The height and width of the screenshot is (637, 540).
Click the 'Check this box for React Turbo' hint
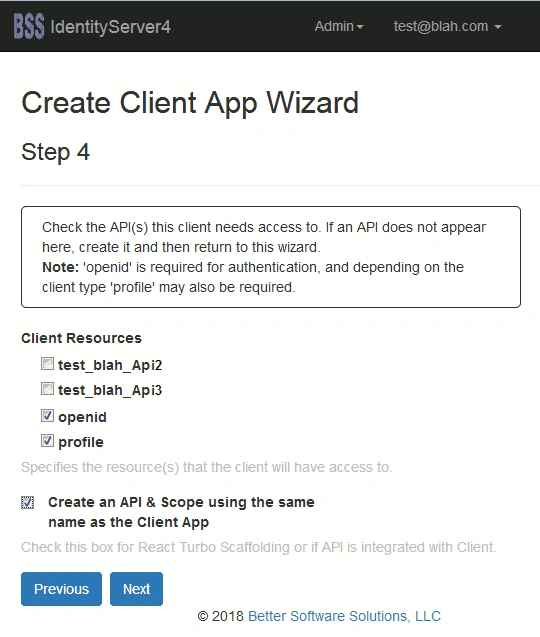point(258,547)
